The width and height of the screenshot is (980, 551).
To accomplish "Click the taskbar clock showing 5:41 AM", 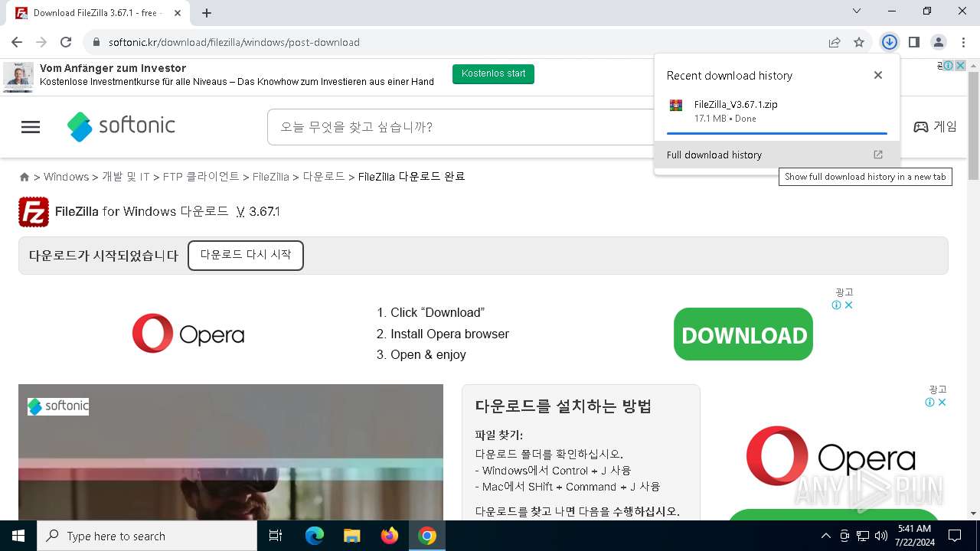I will pos(914,536).
